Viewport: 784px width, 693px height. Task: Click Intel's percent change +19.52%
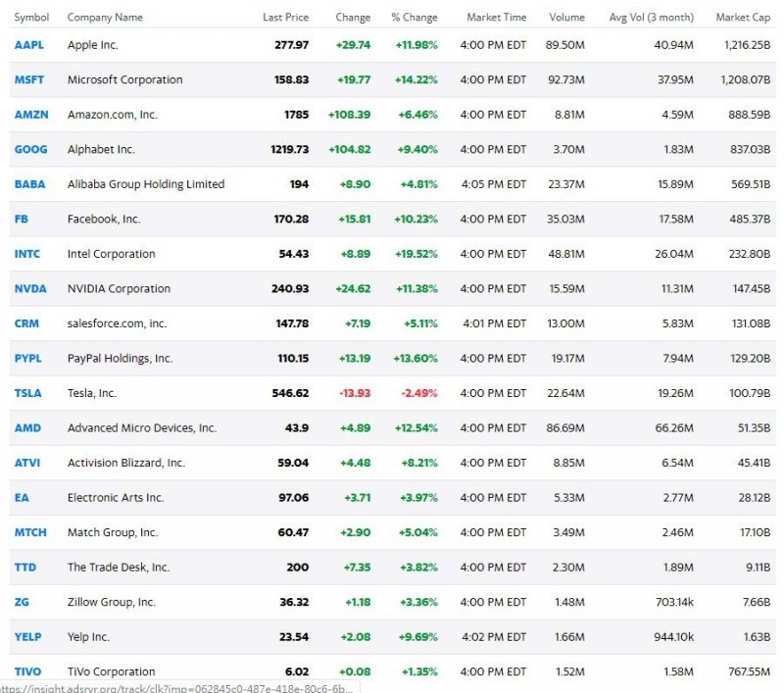pyautogui.click(x=416, y=254)
